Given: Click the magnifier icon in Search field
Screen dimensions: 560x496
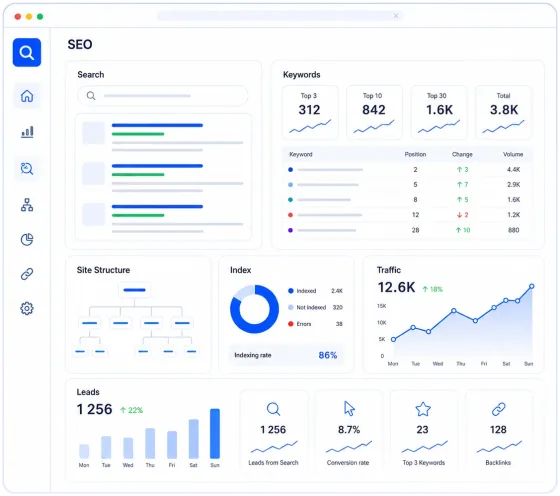Looking at the screenshot, I should point(91,96).
